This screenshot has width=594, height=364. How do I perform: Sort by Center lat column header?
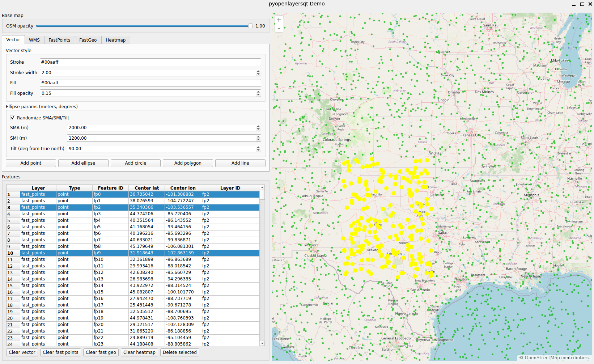coord(147,188)
